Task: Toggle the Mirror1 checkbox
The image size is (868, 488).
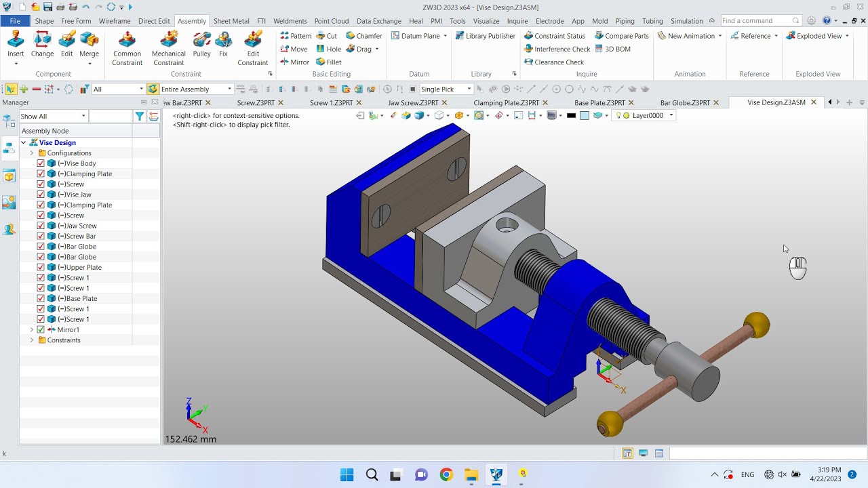Action: click(41, 329)
